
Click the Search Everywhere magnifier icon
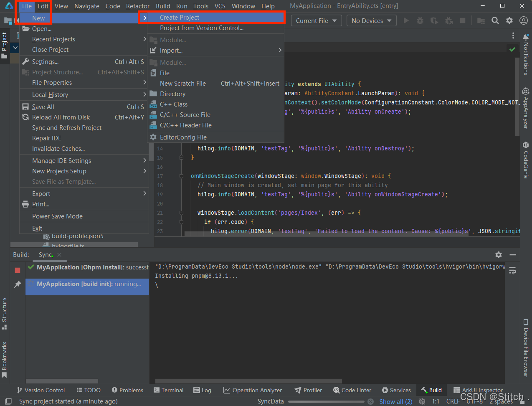pos(495,20)
